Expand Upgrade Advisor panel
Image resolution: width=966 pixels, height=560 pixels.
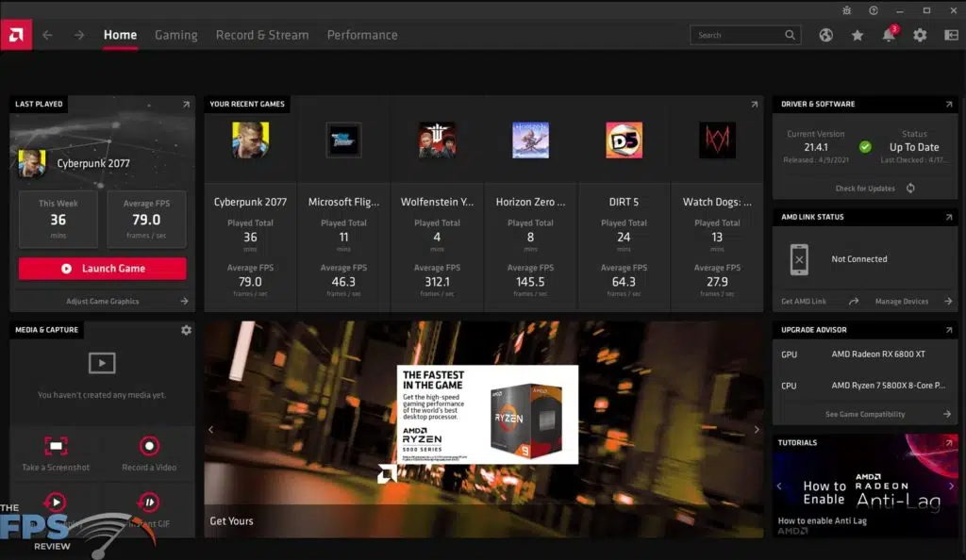click(x=949, y=331)
